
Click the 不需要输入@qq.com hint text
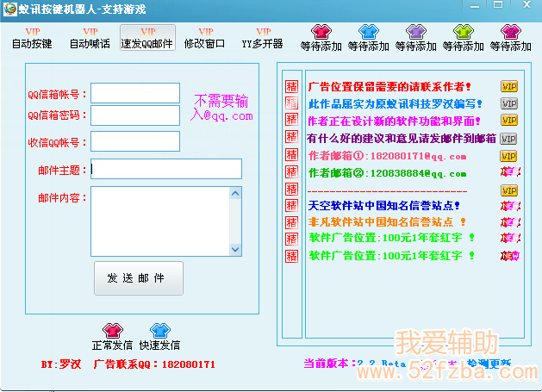(x=221, y=108)
